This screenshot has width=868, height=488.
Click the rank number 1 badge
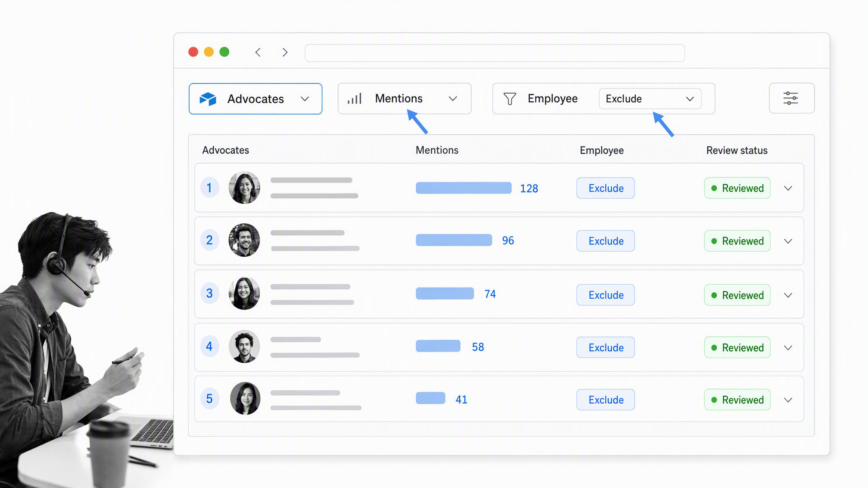(x=209, y=188)
